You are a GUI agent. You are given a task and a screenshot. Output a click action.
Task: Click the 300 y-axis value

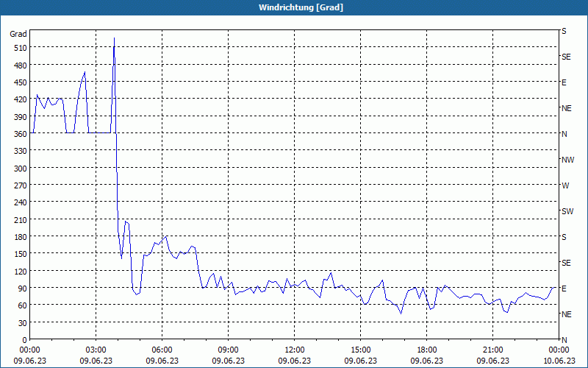coord(21,169)
